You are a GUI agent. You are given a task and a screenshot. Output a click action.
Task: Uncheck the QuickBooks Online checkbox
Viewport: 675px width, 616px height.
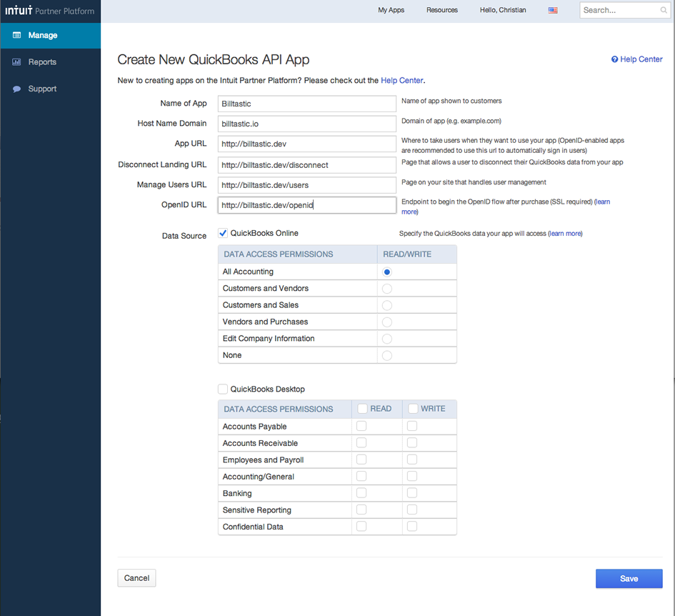[223, 233]
